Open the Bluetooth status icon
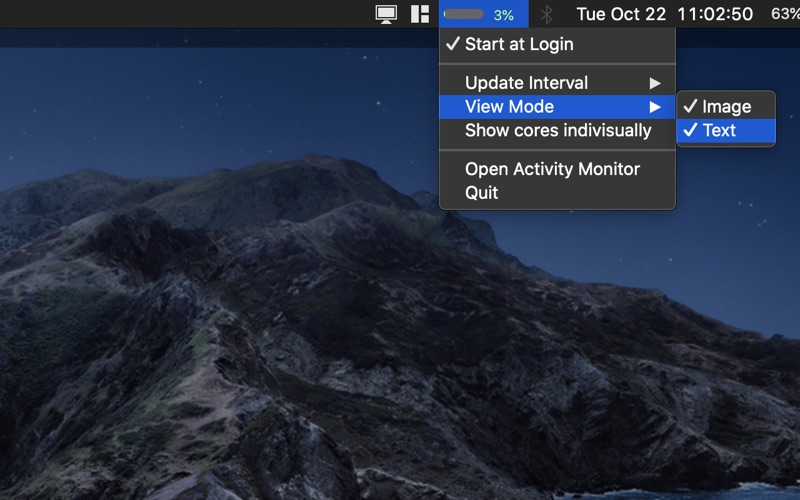This screenshot has height=500, width=800. [x=546, y=14]
